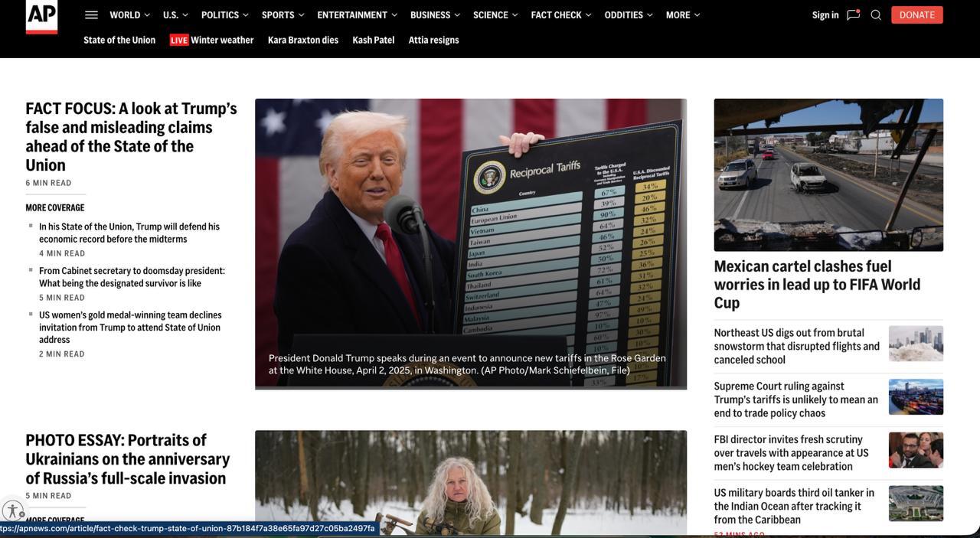The image size is (980, 538).
Task: Click the burned vehicles road photo
Action: pyautogui.click(x=828, y=174)
